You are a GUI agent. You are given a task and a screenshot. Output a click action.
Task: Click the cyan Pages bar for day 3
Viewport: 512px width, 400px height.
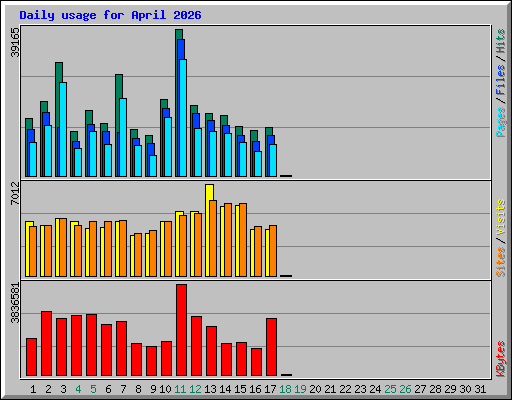click(x=63, y=129)
